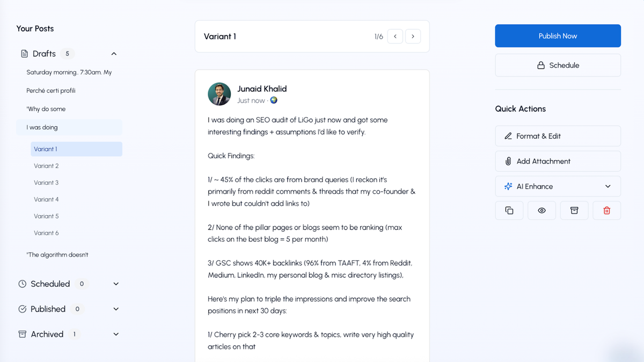Select Variant 6 in the sidebar

tap(46, 233)
